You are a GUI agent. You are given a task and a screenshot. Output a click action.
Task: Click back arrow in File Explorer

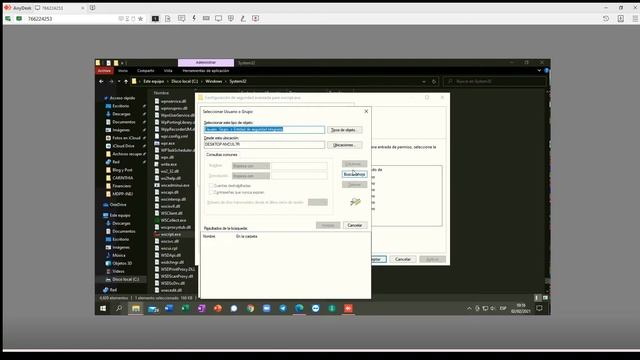101,81
